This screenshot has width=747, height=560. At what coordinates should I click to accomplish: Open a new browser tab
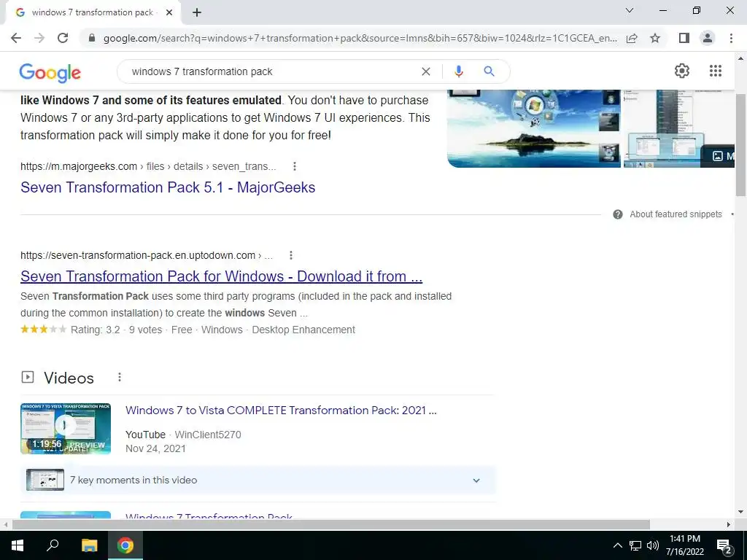click(x=197, y=12)
